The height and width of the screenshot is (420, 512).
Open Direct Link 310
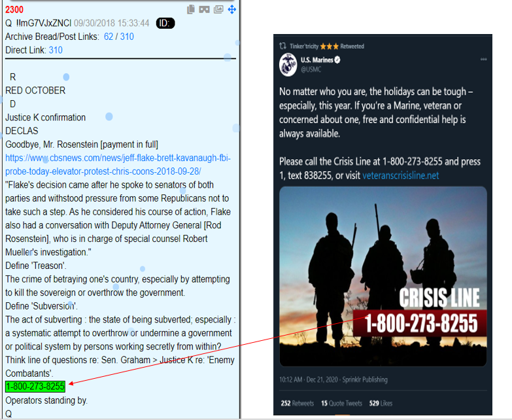[x=56, y=50]
